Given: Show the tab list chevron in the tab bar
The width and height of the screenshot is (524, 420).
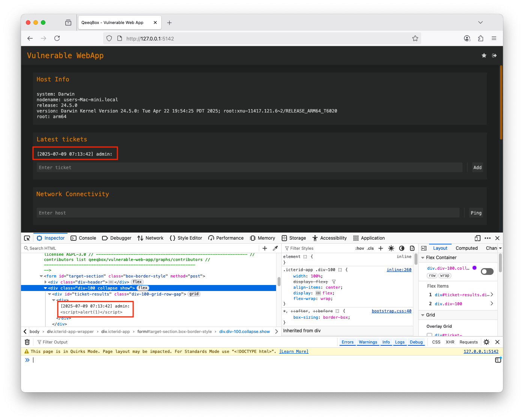Looking at the screenshot, I should click(x=480, y=22).
